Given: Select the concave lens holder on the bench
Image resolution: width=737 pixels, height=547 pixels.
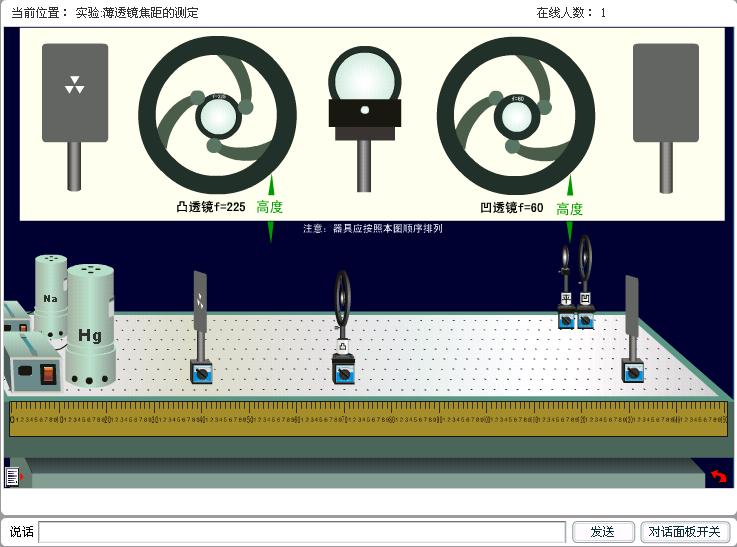Looking at the screenshot, I should (x=586, y=280).
